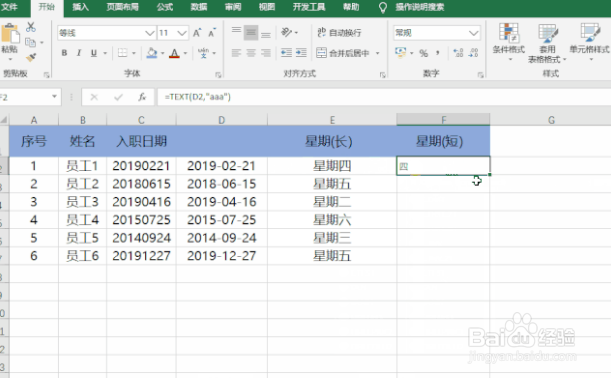Open alignment group dialog launcher
The image size is (611, 378).
click(x=382, y=74)
